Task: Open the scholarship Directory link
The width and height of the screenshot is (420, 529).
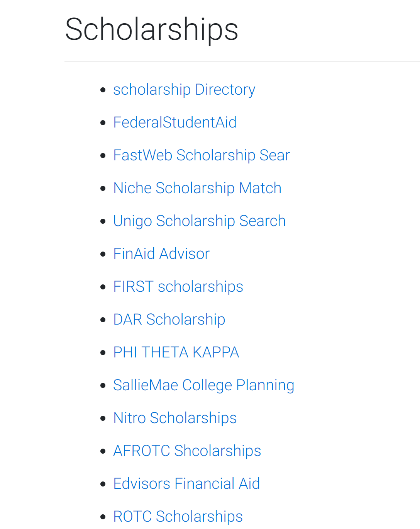Action: (x=184, y=90)
